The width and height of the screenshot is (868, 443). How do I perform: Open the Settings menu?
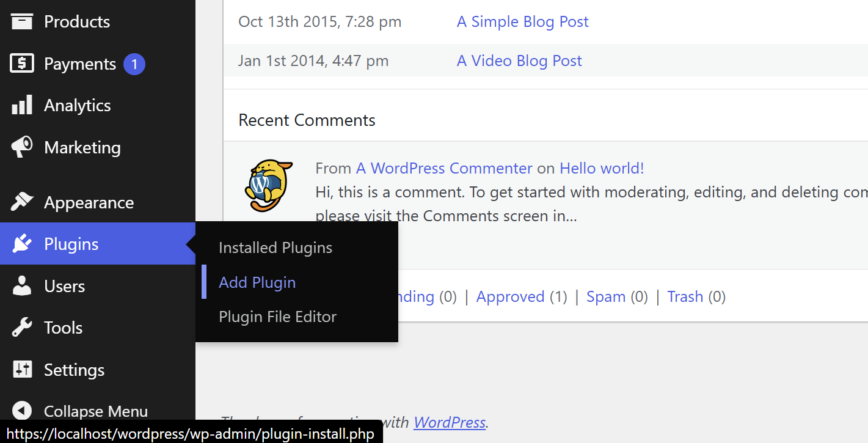[98, 370]
